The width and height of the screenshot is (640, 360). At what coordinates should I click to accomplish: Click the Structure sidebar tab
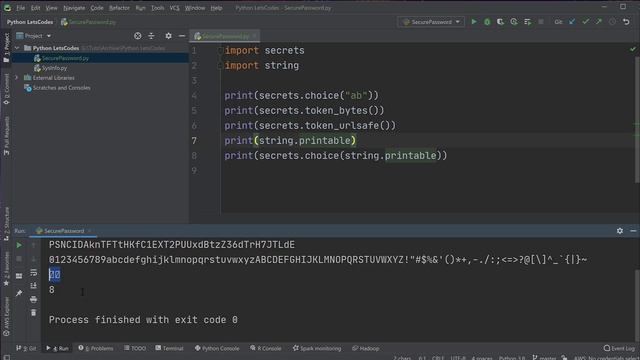[6, 223]
